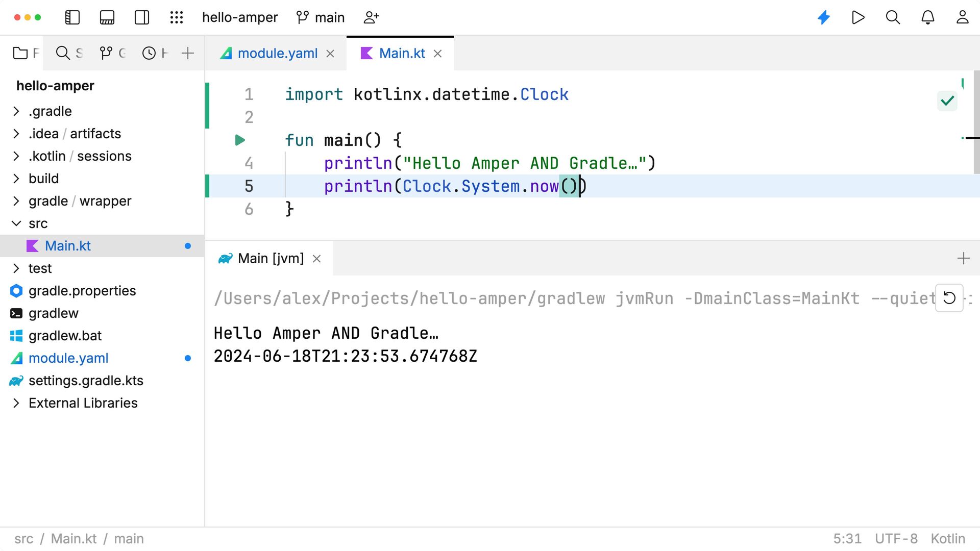Expand the build folder
The width and height of the screenshot is (980, 551).
(x=16, y=179)
